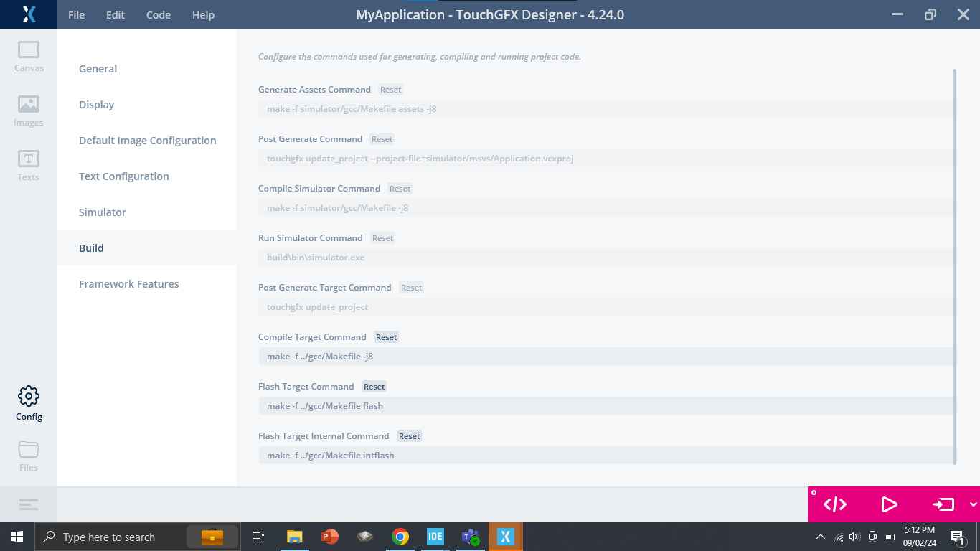The image size is (980, 551).
Task: Switch to the Simulator configuration section
Action: tap(103, 212)
